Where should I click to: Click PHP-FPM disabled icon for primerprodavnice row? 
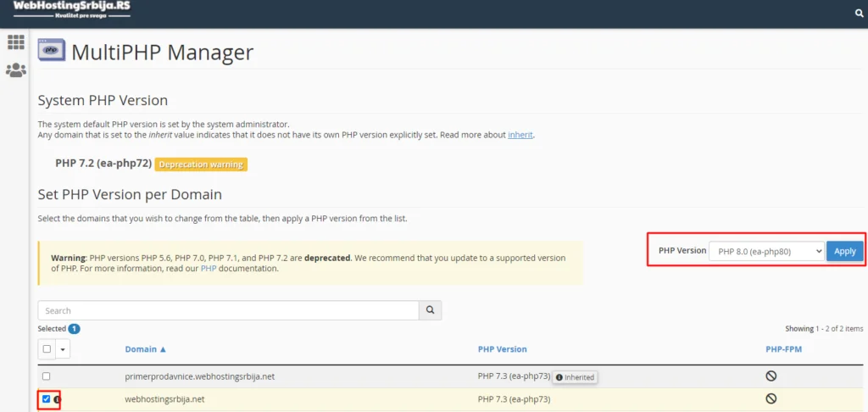tap(771, 376)
